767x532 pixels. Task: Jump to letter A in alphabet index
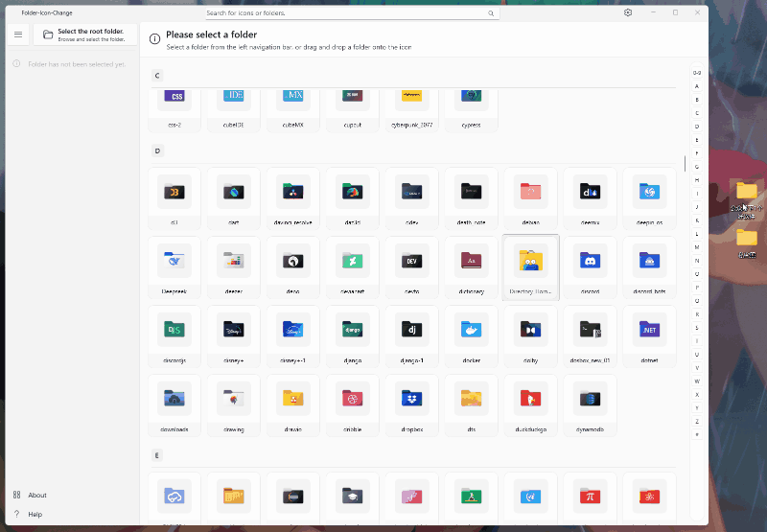click(x=697, y=86)
